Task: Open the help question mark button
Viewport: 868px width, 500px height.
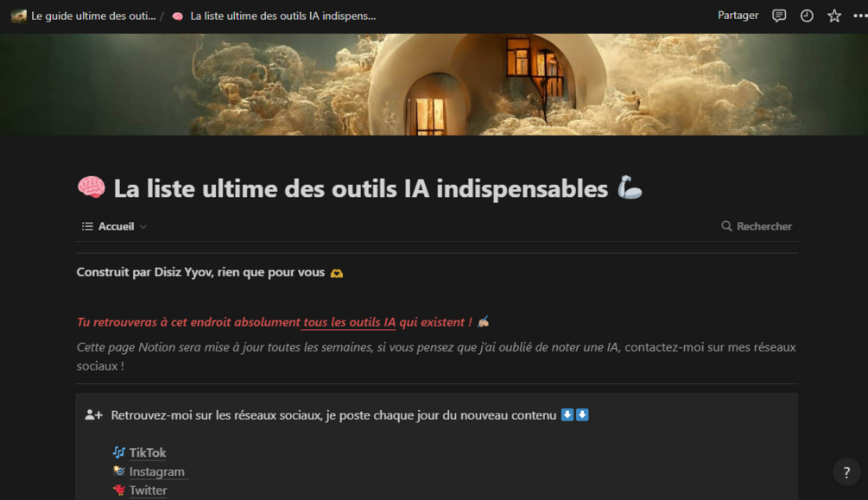Action: (846, 472)
